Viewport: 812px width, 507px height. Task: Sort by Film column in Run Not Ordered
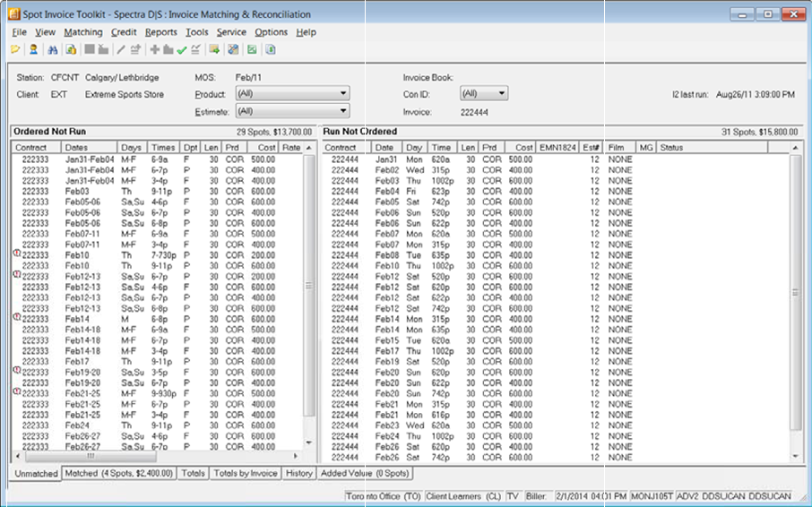(x=620, y=148)
